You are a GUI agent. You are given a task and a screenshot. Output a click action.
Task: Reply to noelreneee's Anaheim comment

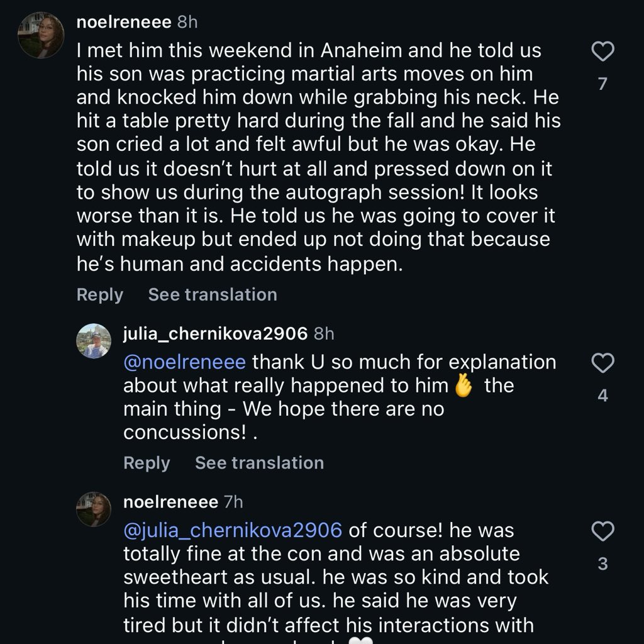pyautogui.click(x=100, y=294)
